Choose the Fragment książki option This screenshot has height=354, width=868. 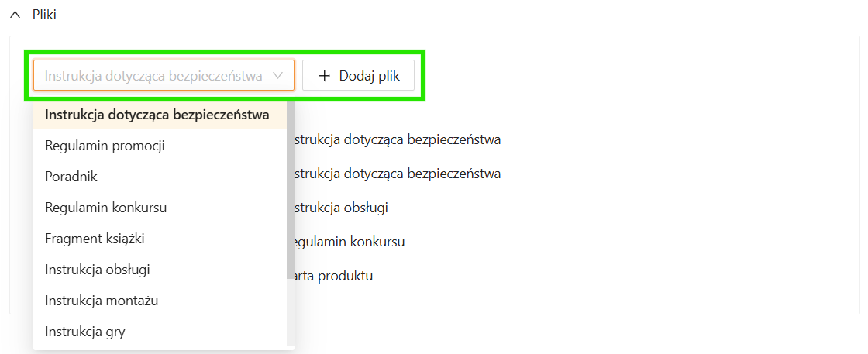(x=95, y=239)
